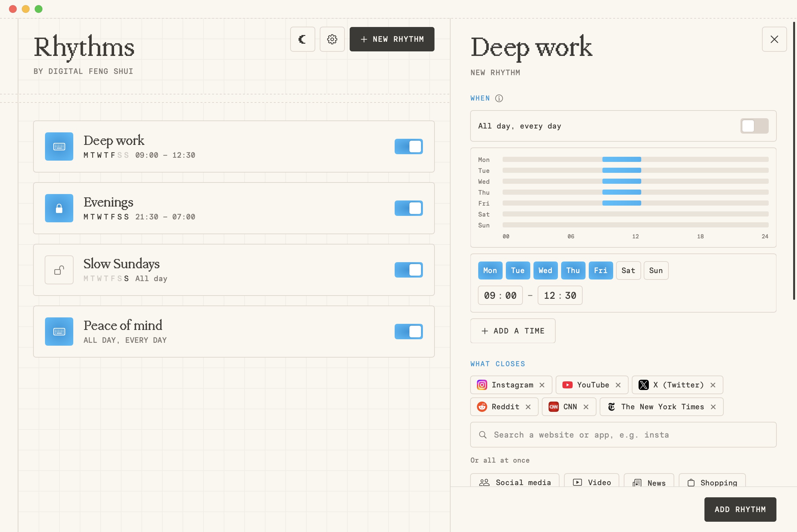Click the Slow Sundays unlocked padlock icon
This screenshot has height=532, width=797.
click(59, 270)
